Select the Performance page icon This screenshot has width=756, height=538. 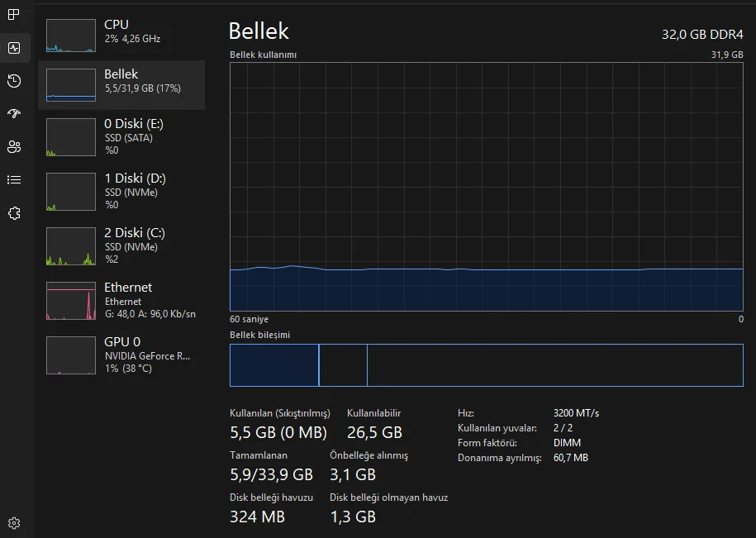pyautogui.click(x=14, y=48)
